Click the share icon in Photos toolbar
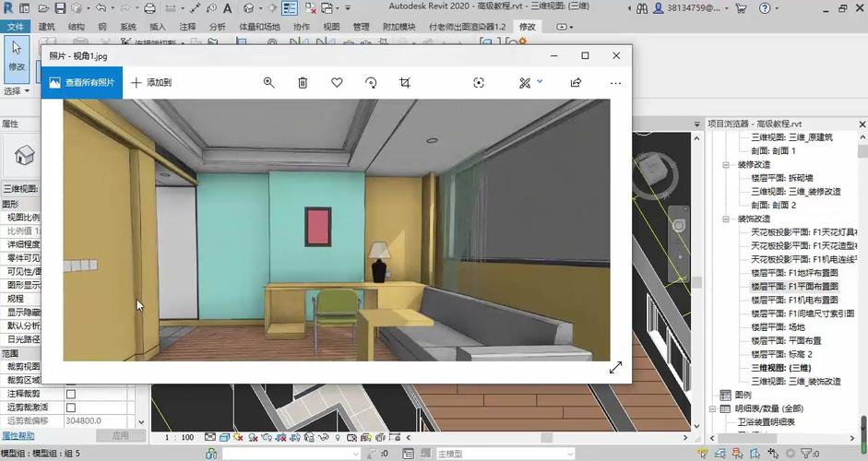Image resolution: width=868 pixels, height=461 pixels. click(x=576, y=83)
